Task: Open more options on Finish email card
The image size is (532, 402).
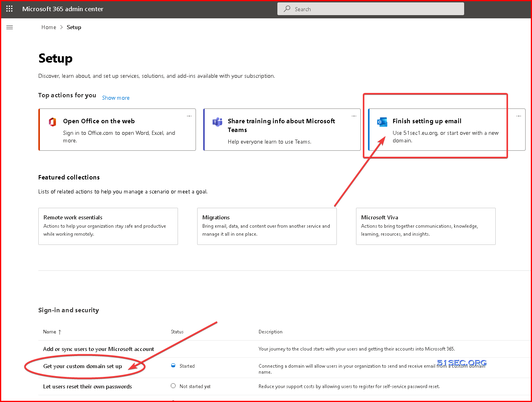Action: (x=519, y=116)
